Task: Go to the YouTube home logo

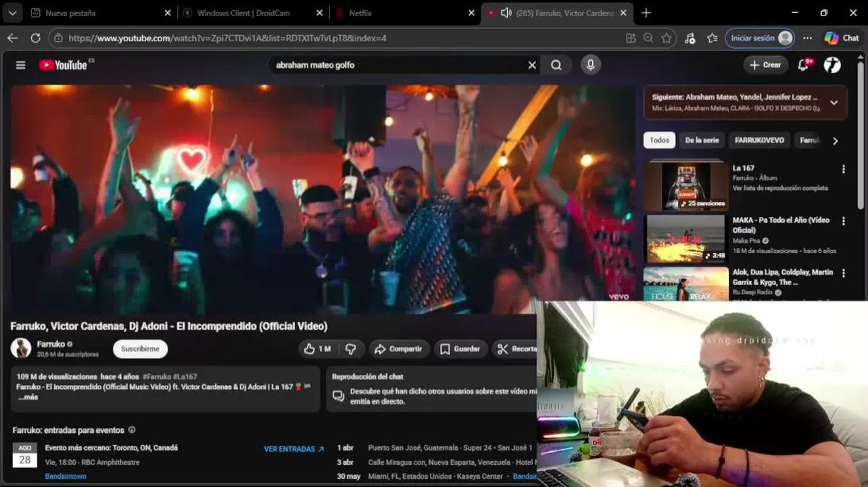Action: 63,65
